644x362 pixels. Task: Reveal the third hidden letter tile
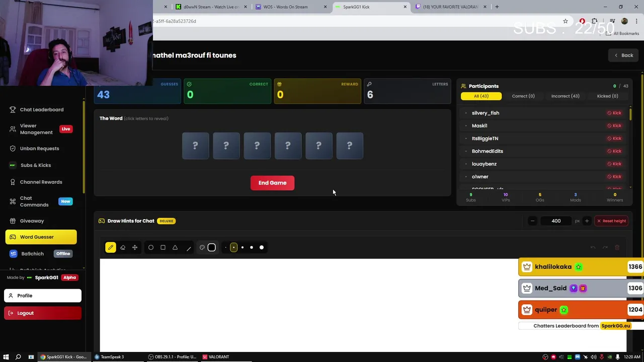point(257,146)
